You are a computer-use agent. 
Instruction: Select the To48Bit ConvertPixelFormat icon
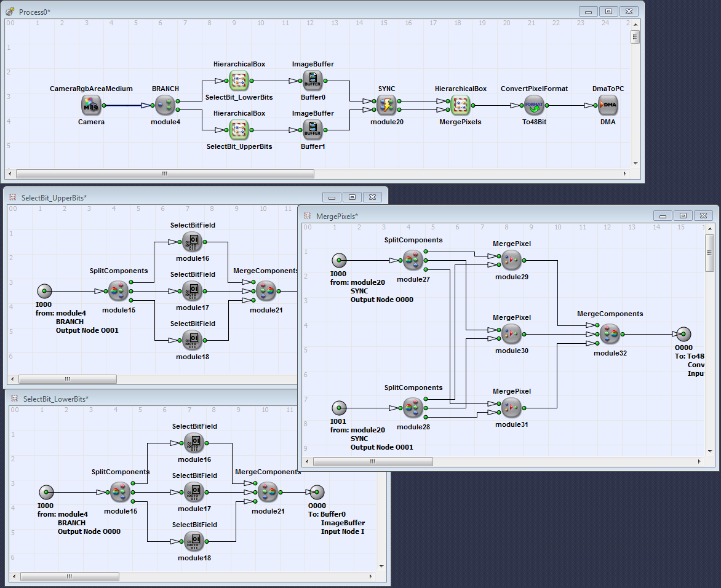(x=534, y=105)
